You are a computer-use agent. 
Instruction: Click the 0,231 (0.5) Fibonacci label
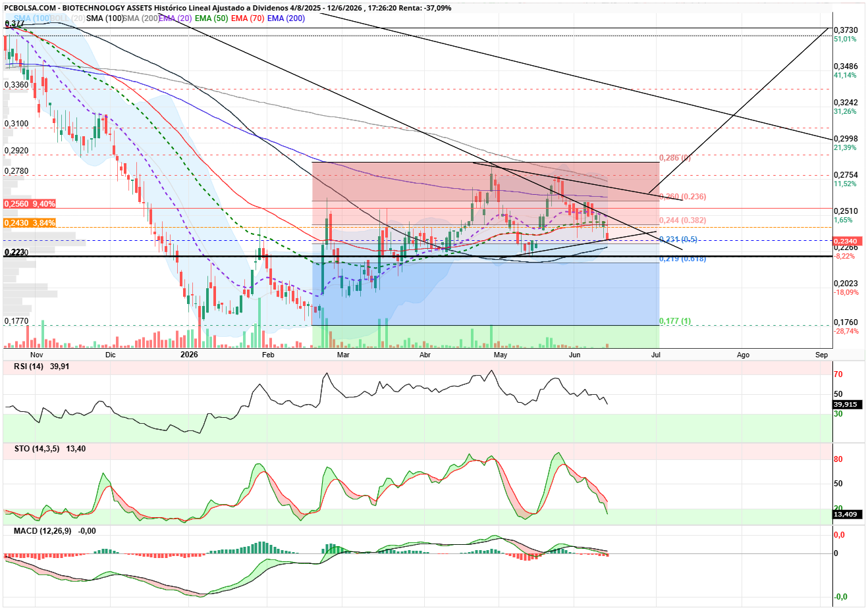[678, 240]
